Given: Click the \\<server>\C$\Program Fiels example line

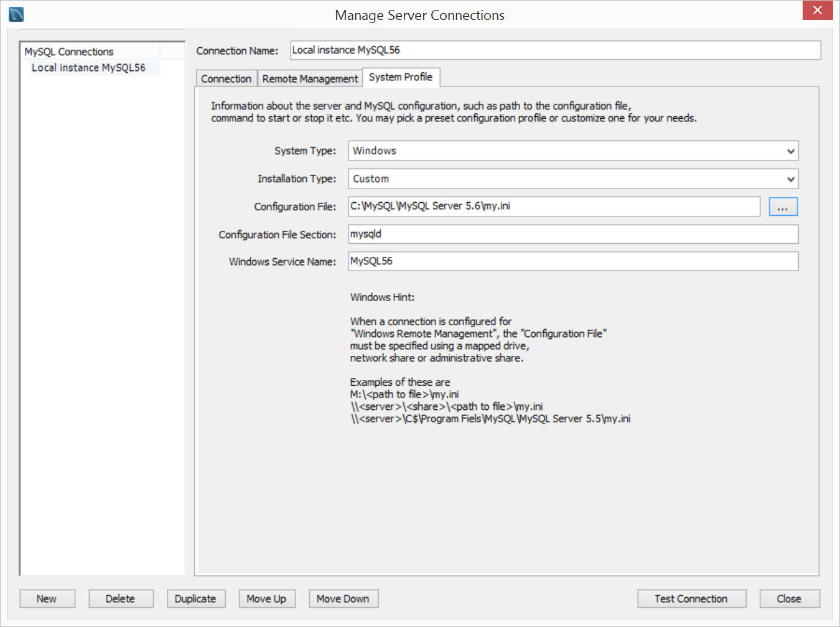Looking at the screenshot, I should (490, 419).
